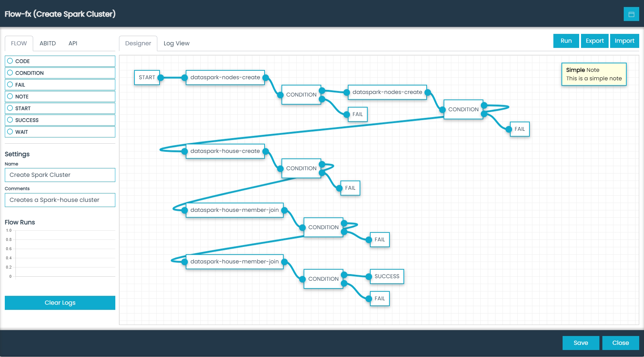Click the output port dot of the START node
Image resolution: width=644 pixels, height=357 pixels.
click(x=160, y=78)
